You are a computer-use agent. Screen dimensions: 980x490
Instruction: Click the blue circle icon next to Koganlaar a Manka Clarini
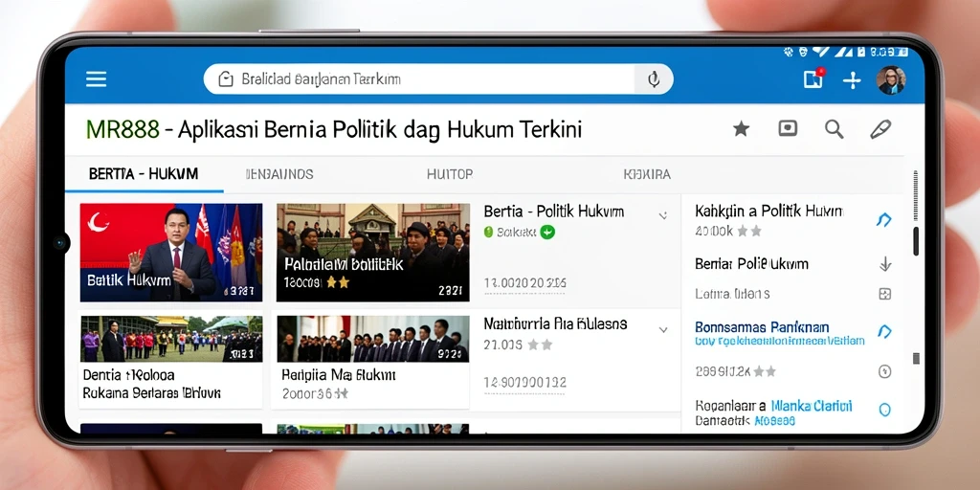point(884,410)
